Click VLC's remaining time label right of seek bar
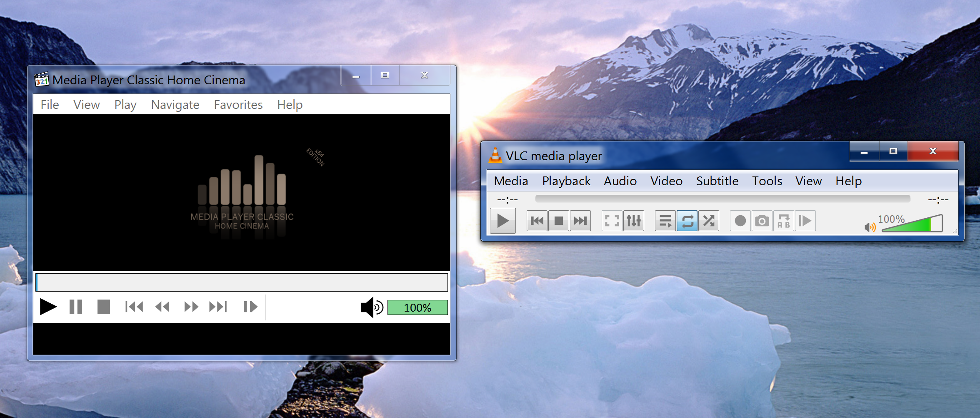This screenshot has width=980, height=418. pos(938,200)
